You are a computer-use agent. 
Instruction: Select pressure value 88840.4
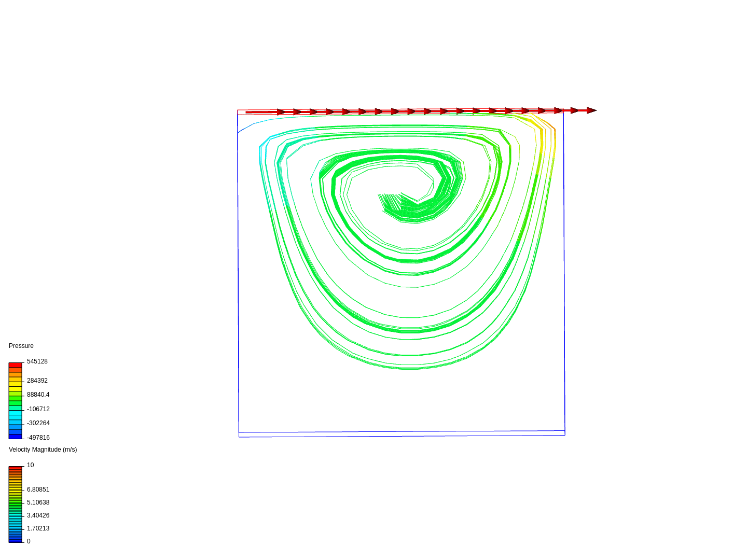point(38,395)
